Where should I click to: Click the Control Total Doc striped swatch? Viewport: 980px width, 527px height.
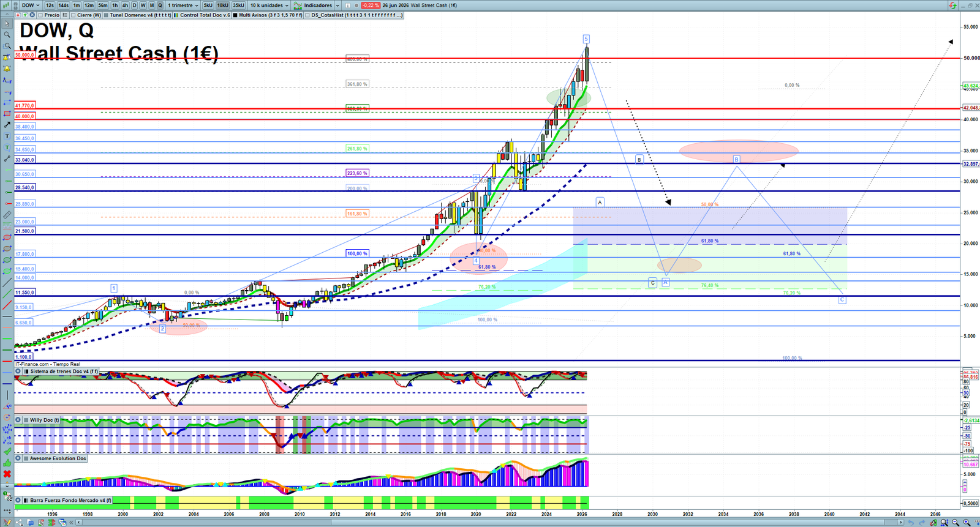pyautogui.click(x=176, y=15)
